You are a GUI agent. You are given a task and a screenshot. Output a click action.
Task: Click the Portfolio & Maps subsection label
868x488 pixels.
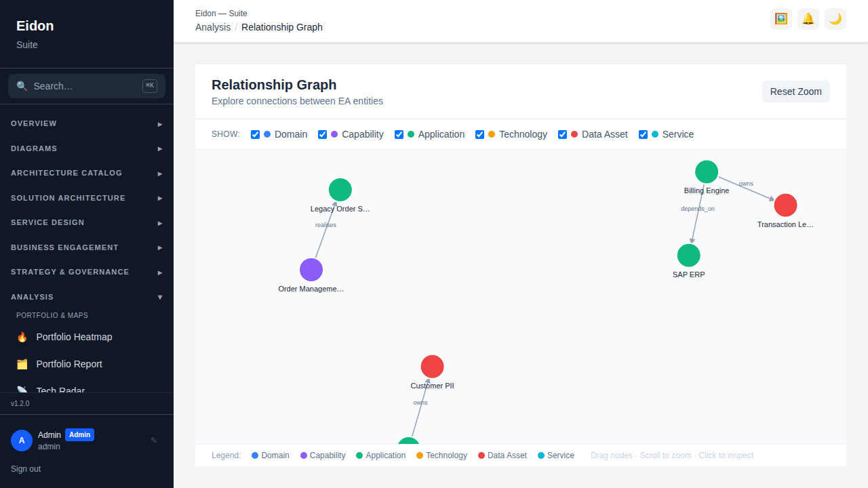pyautogui.click(x=52, y=315)
